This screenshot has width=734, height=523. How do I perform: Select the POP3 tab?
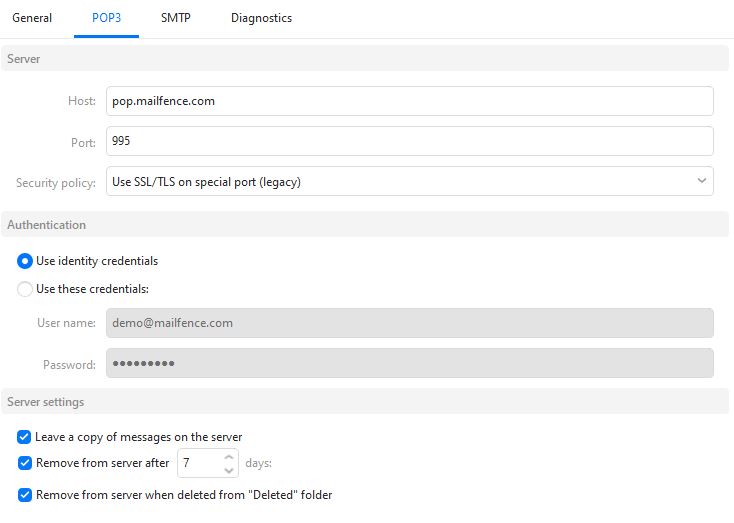[106, 18]
